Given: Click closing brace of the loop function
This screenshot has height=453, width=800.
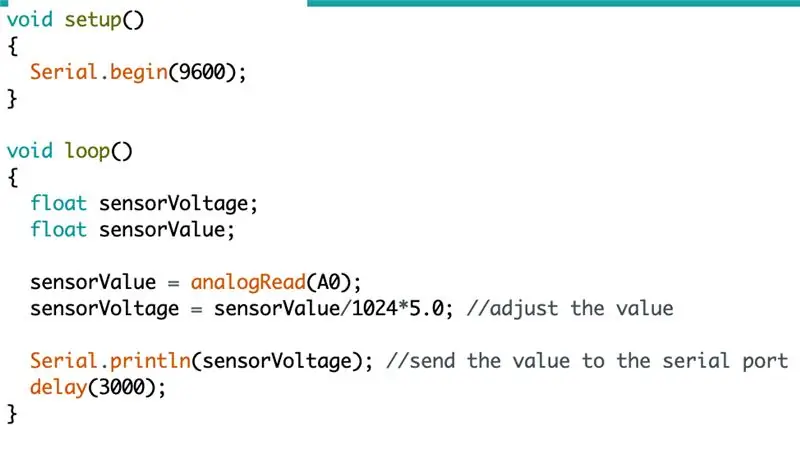Looking at the screenshot, I should click(x=12, y=414).
